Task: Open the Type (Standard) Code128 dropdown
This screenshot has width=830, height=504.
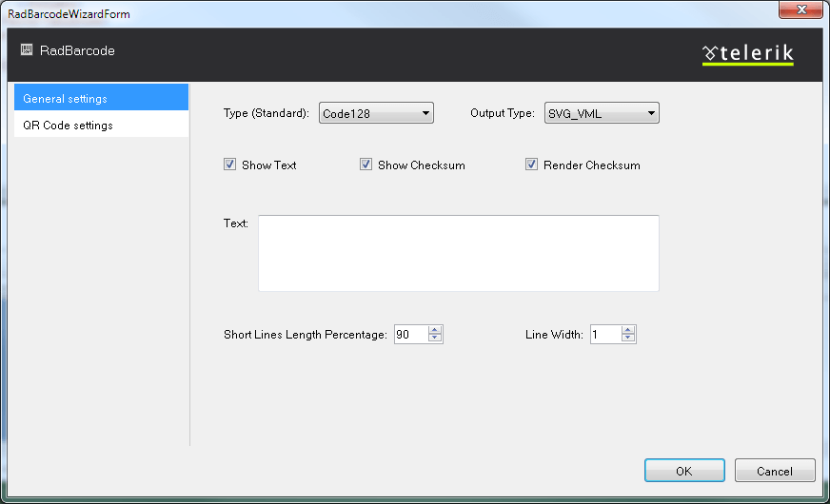Action: (x=376, y=113)
